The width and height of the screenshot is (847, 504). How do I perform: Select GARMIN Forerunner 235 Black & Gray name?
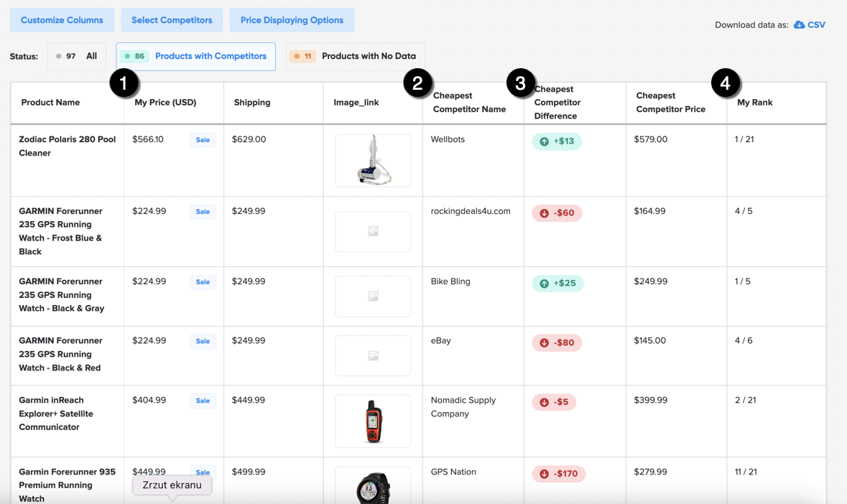pos(62,295)
